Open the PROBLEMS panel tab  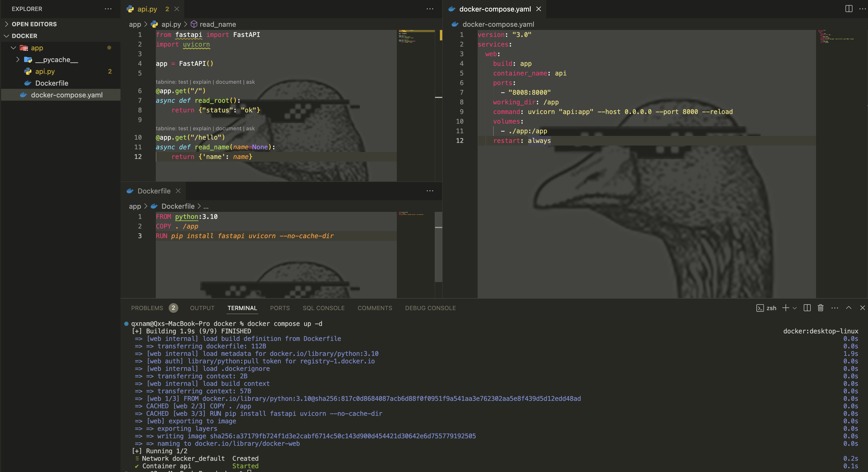point(147,308)
